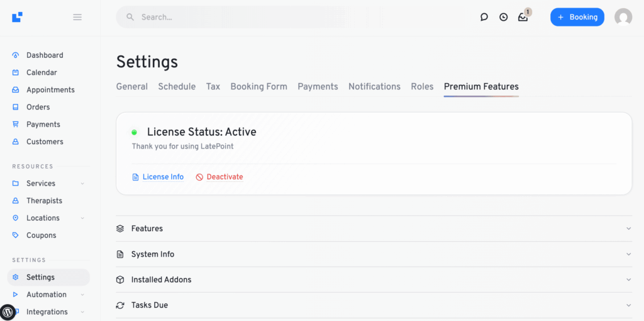Expand the Installed Addons section chevron
The height and width of the screenshot is (321, 644).
628,280
